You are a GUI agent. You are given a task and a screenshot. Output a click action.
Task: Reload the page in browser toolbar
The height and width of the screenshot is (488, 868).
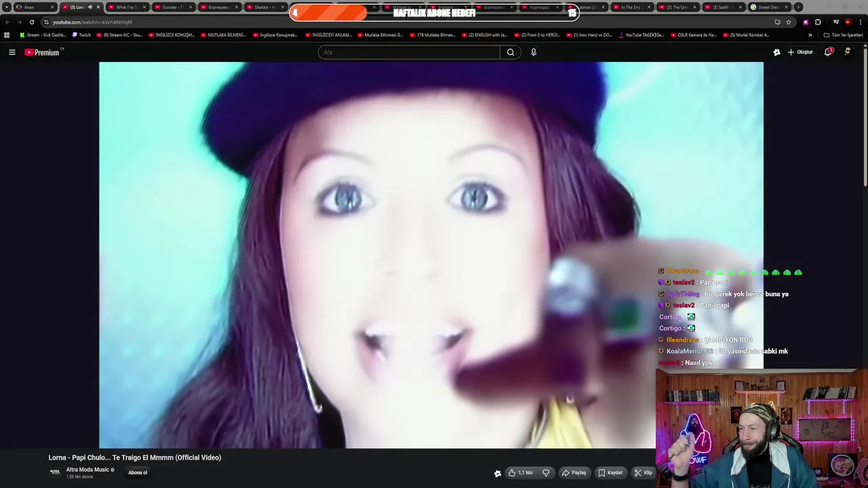point(31,22)
